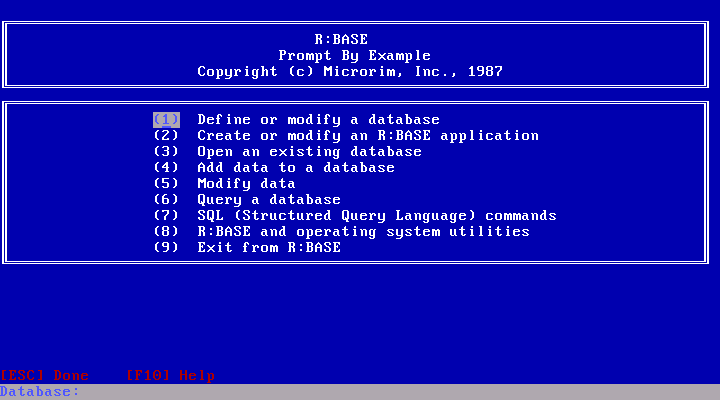The height and width of the screenshot is (400, 720).
Task: Click the [F10] Help hint
Action: [x=170, y=376]
